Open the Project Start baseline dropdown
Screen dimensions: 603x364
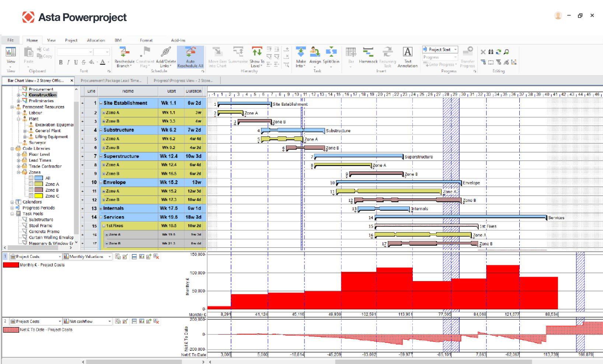click(456, 49)
